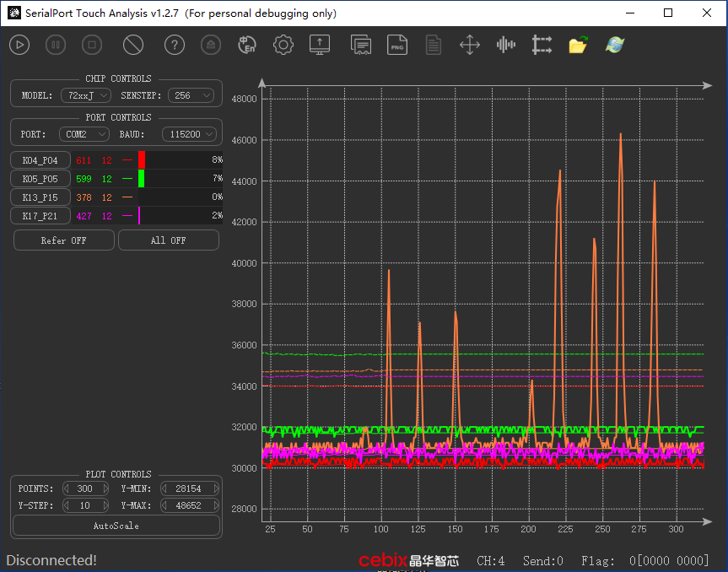This screenshot has width=728, height=572.
Task: Select the crop tool icon
Action: pos(542,45)
